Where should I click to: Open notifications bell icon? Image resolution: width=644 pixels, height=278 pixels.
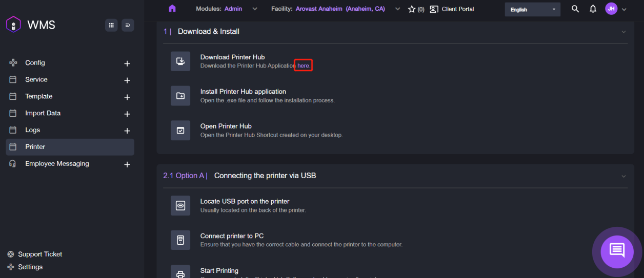(593, 9)
